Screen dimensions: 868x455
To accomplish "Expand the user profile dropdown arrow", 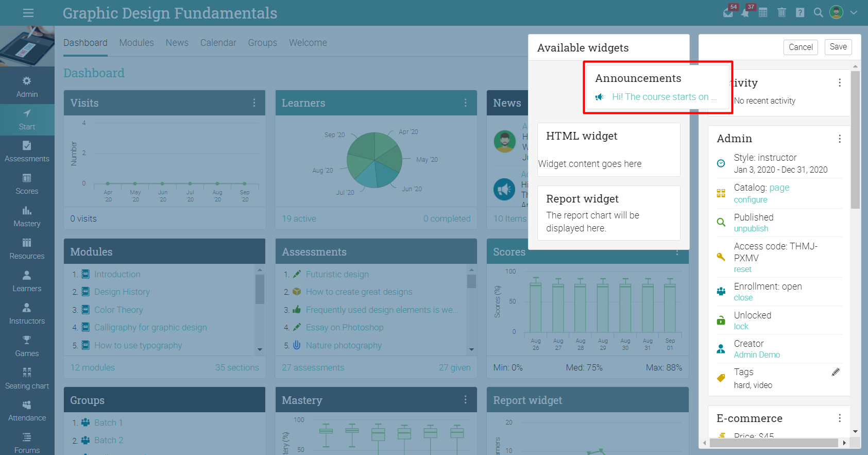I will coord(854,13).
